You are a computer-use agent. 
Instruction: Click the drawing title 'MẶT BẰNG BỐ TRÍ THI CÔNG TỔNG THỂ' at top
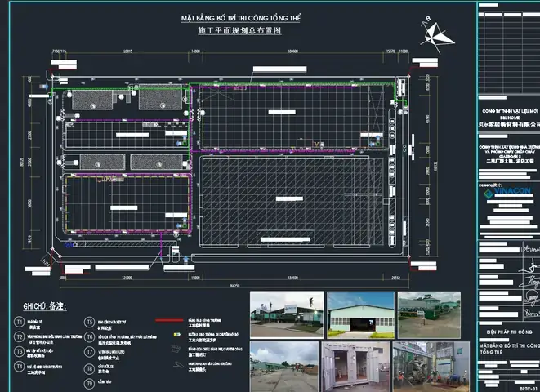241,18
